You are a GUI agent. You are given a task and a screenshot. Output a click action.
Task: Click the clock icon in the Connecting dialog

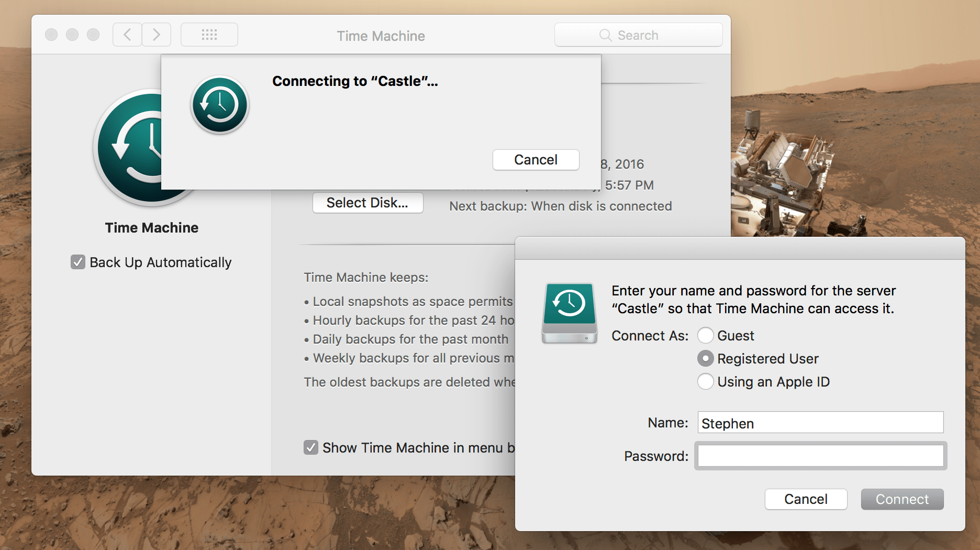[219, 105]
